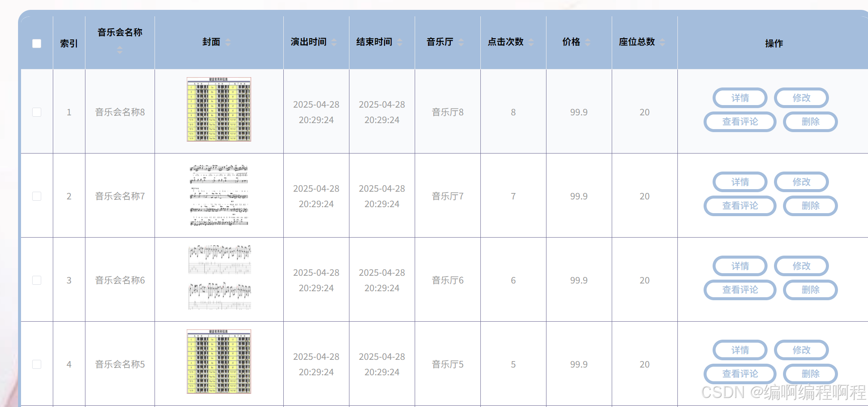Sort by 演出时间 using its sort arrows
The width and height of the screenshot is (868, 407).
point(334,42)
